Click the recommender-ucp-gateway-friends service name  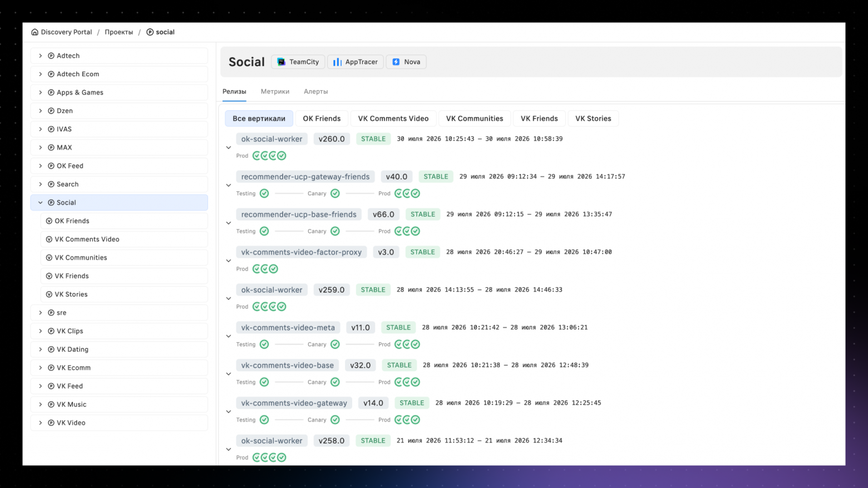click(305, 177)
